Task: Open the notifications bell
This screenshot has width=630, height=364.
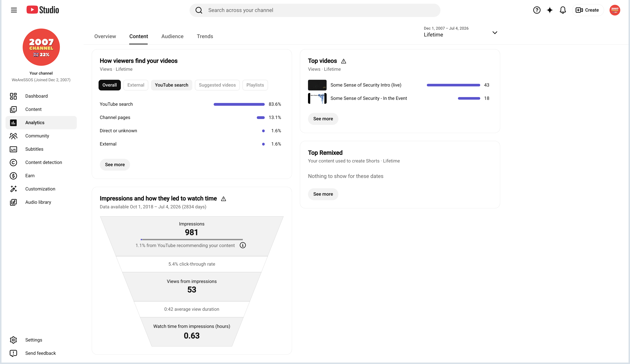Action: pos(563,10)
